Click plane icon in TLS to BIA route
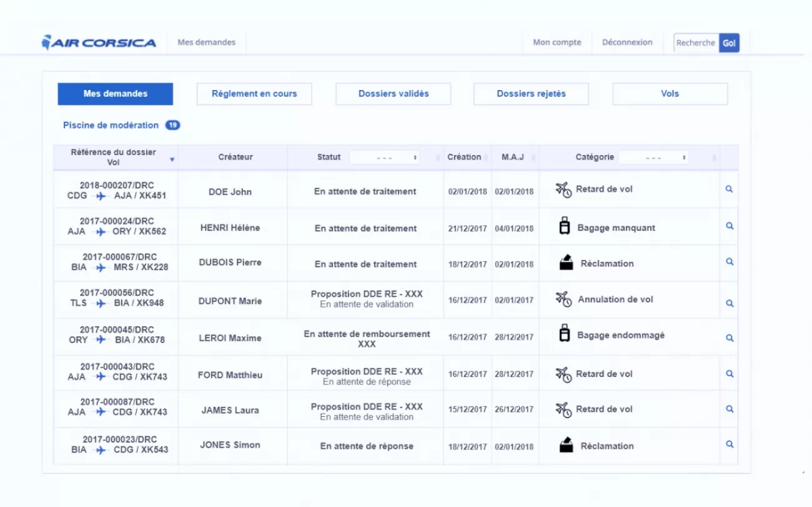Image resolution: width=812 pixels, height=507 pixels. (101, 303)
